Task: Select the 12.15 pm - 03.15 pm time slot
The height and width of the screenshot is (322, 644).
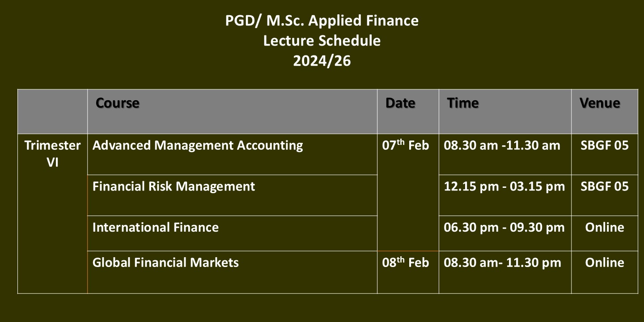Action: 504,186
